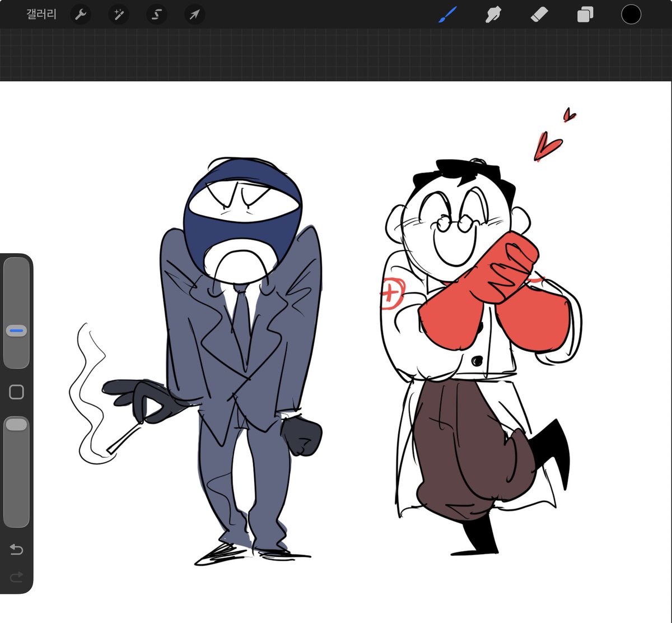
Task: Select the Selection S-shaped tool
Action: tap(157, 15)
